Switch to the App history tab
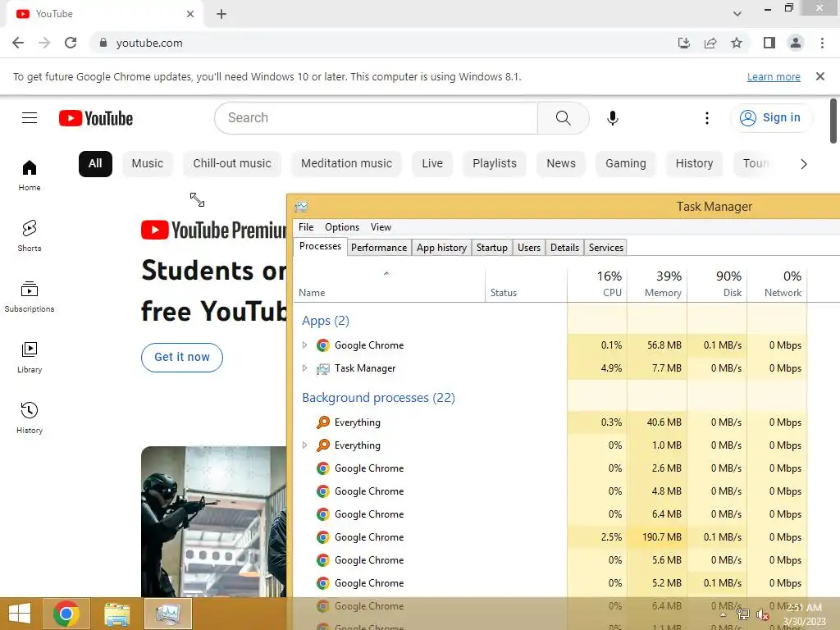The height and width of the screenshot is (630, 840). point(441,248)
